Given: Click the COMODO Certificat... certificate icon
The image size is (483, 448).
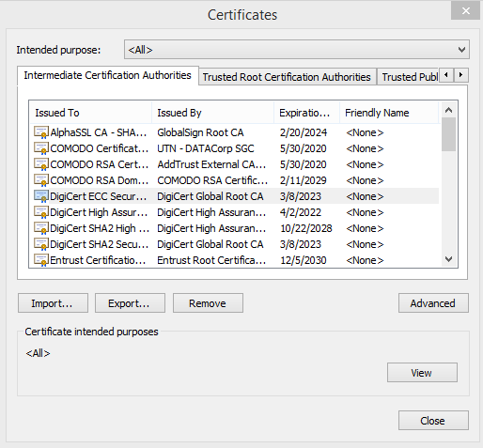Looking at the screenshot, I should click(x=41, y=148).
